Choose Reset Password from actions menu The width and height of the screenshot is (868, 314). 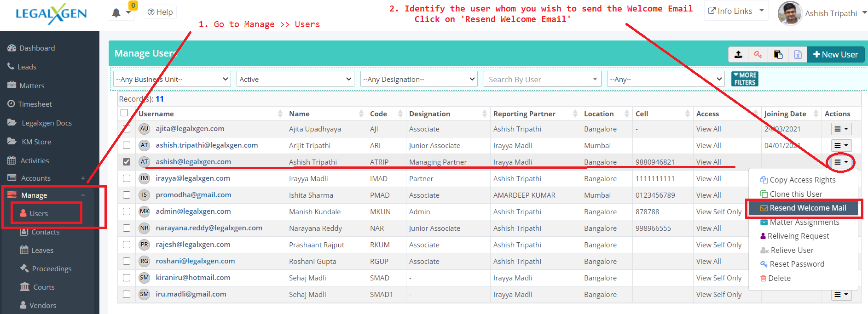coord(797,264)
